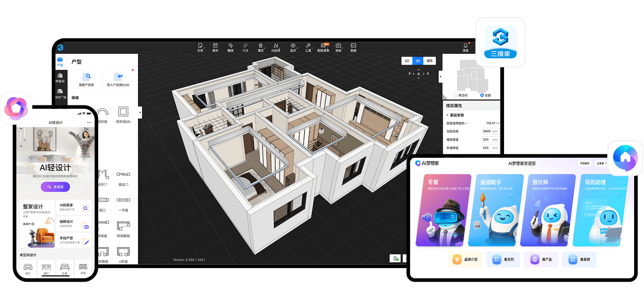The width and height of the screenshot is (644, 296).
Task: Switch view to 2D mode
Action: (407, 61)
